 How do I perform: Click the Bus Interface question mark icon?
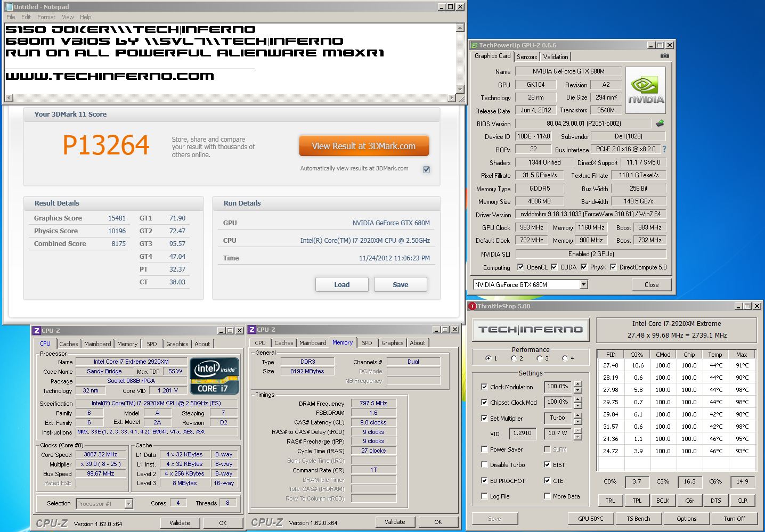pos(664,149)
